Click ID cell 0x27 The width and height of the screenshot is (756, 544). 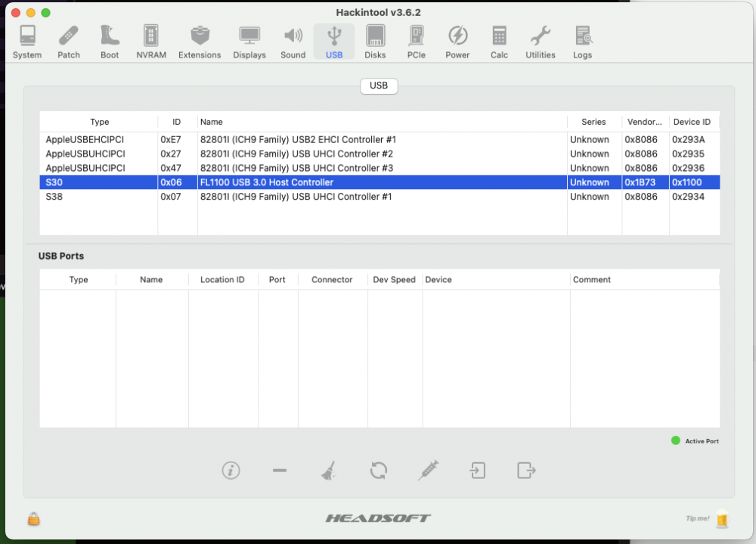click(171, 154)
